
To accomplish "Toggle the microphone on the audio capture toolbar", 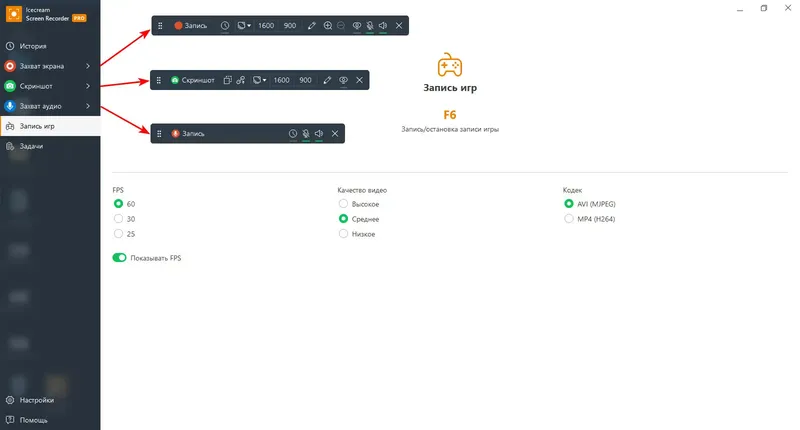I will [x=306, y=134].
